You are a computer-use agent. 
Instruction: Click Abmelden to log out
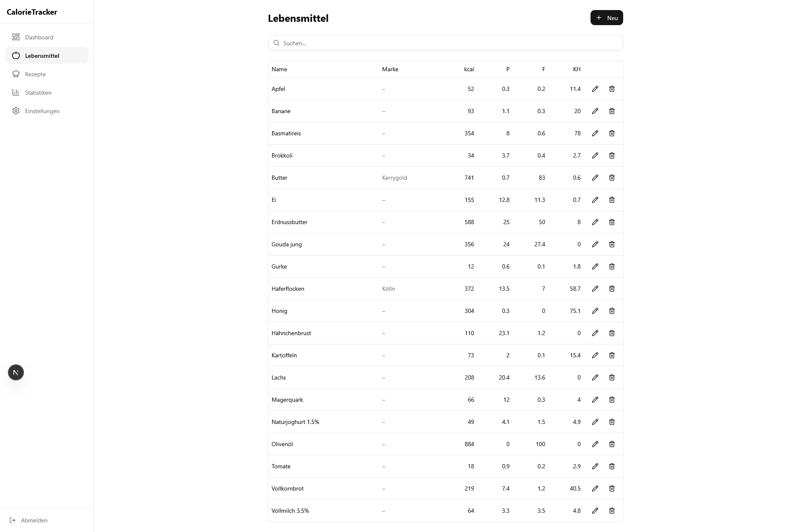pos(34,520)
